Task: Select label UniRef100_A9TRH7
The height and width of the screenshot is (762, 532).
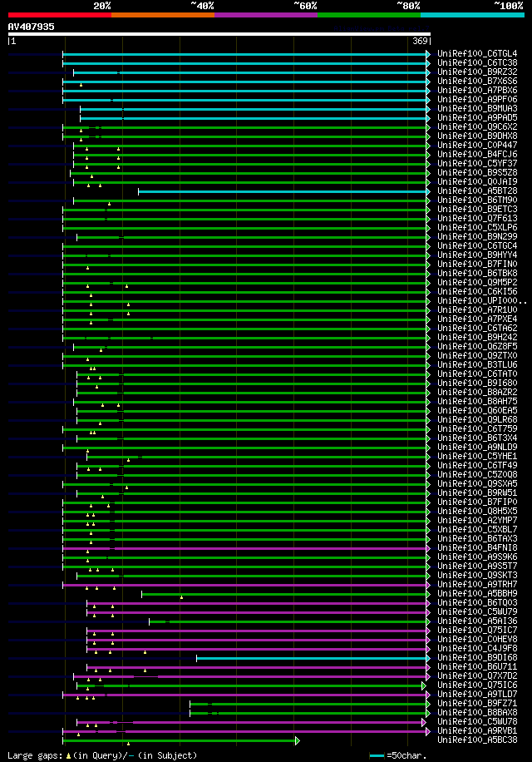Action: (477, 584)
